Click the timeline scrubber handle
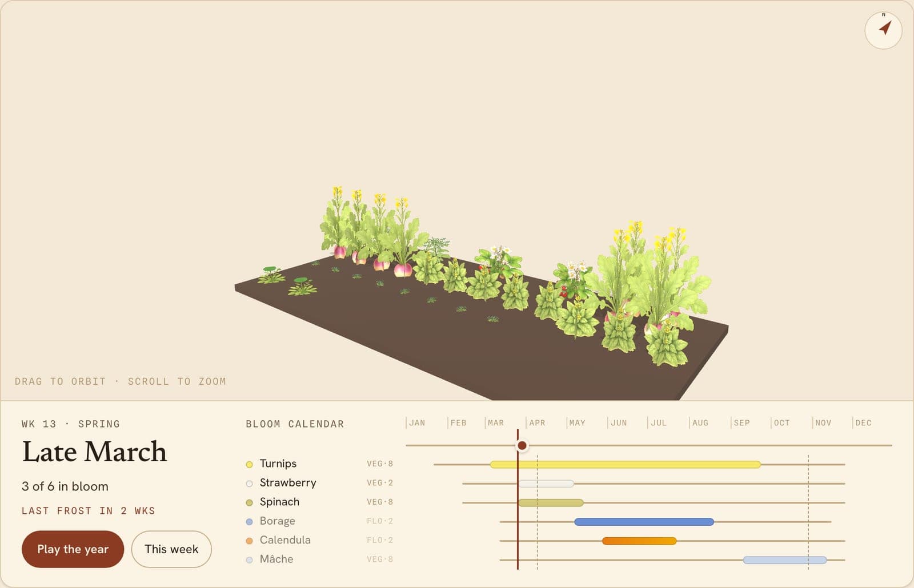The width and height of the screenshot is (914, 588). coord(522,445)
